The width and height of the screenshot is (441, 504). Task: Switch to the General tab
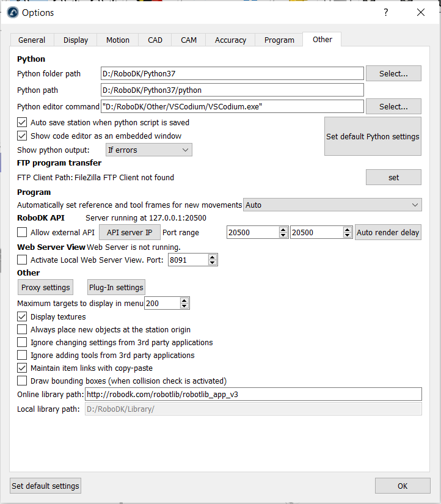click(x=32, y=40)
